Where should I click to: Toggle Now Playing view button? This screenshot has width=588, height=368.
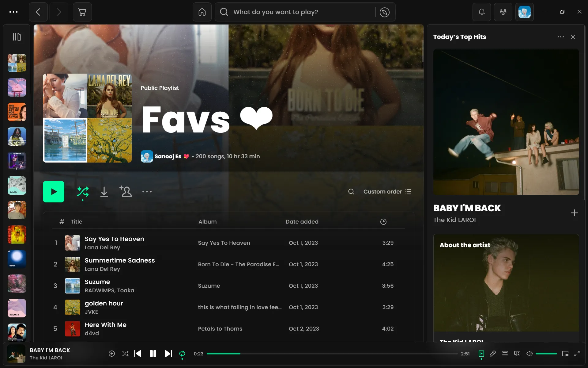pos(481,354)
